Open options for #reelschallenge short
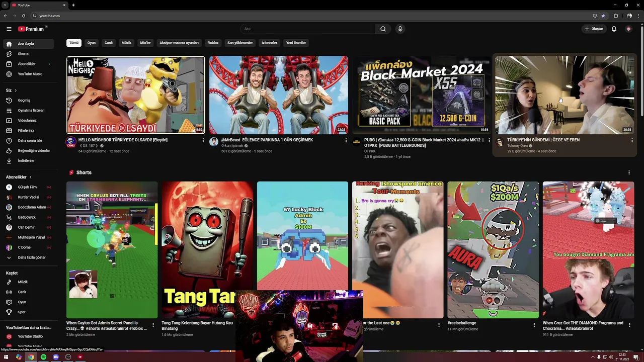The width and height of the screenshot is (644, 362). tap(534, 325)
